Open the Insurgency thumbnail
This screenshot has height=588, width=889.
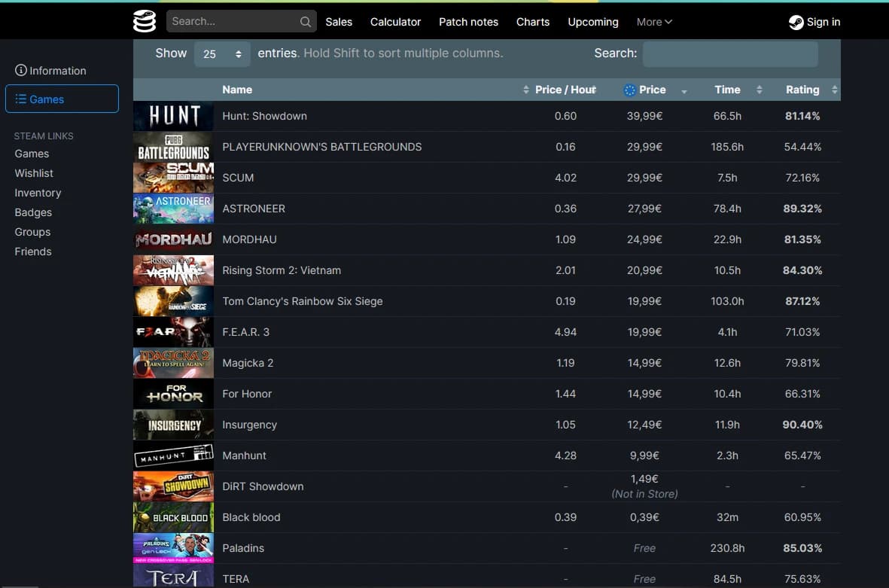pyautogui.click(x=173, y=425)
